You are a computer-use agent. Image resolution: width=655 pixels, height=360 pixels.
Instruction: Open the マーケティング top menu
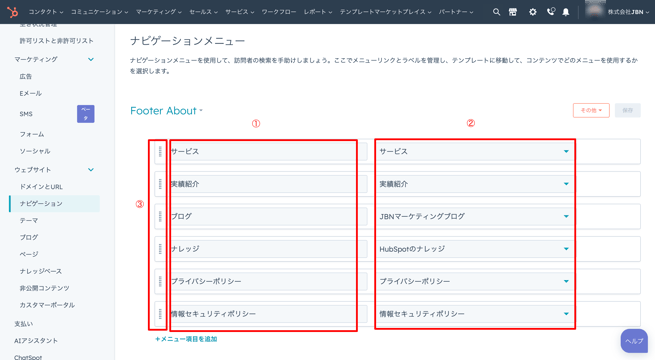tap(159, 12)
